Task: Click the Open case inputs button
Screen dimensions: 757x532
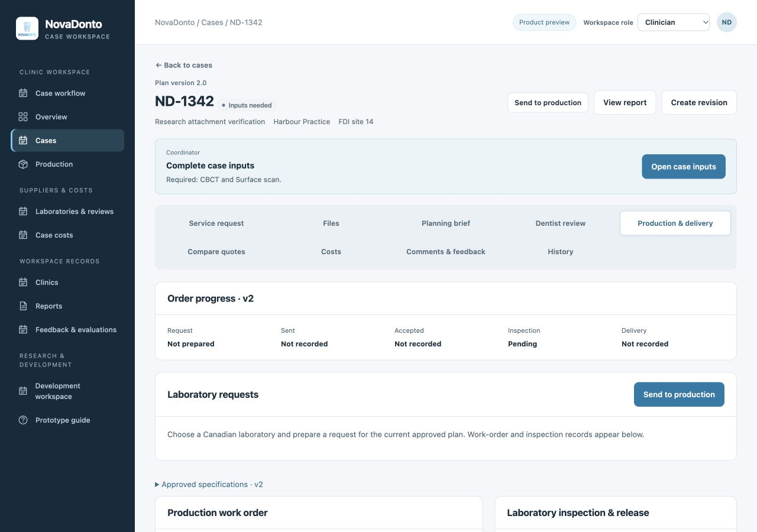Action: pos(684,167)
